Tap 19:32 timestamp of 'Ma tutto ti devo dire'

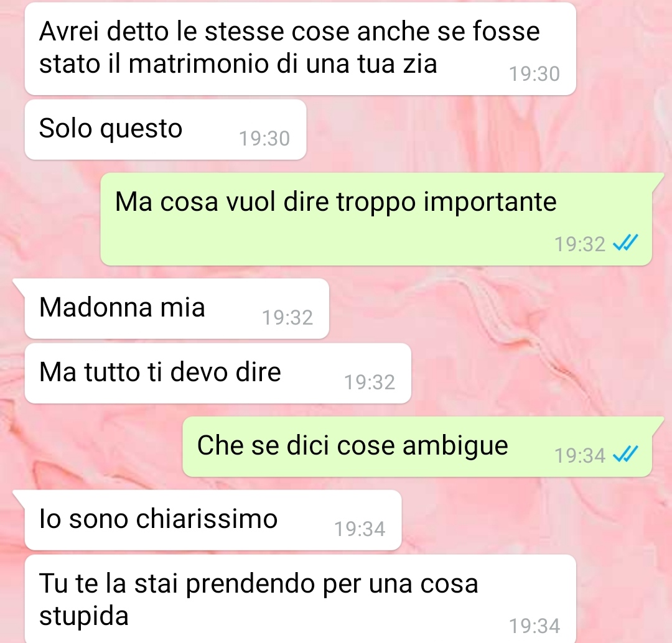coord(370,382)
